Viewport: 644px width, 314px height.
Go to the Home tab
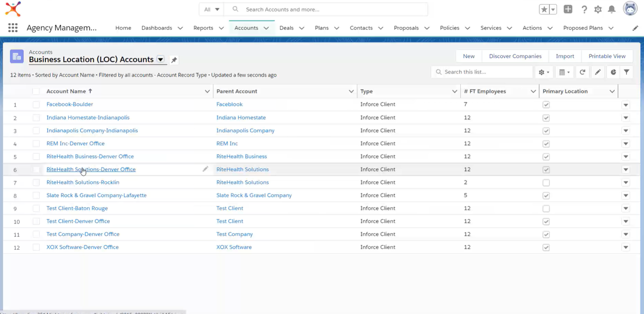(123, 28)
